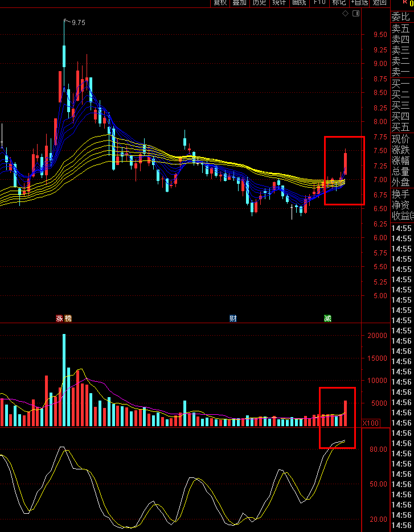Click the 换手 turnover row label
Viewport: 414px width, 532px height.
401,195
